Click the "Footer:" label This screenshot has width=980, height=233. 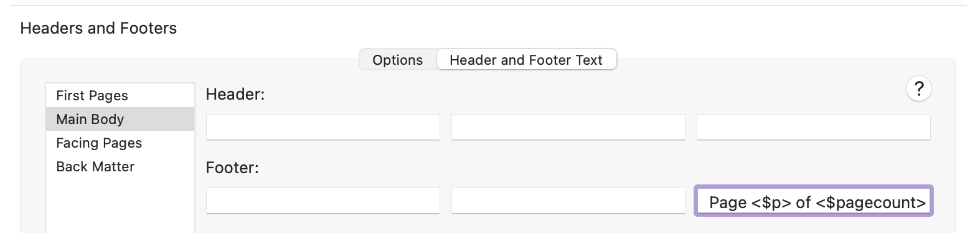point(232,168)
